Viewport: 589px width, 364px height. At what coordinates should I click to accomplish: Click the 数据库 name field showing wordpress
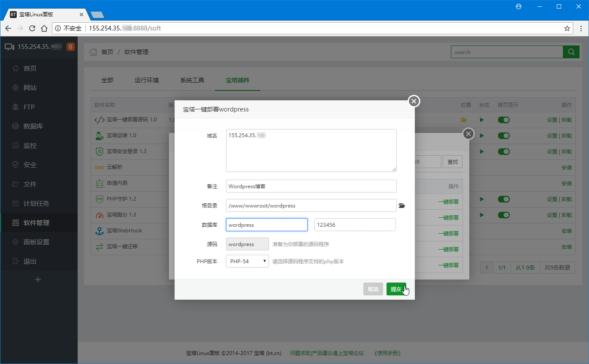pos(267,225)
